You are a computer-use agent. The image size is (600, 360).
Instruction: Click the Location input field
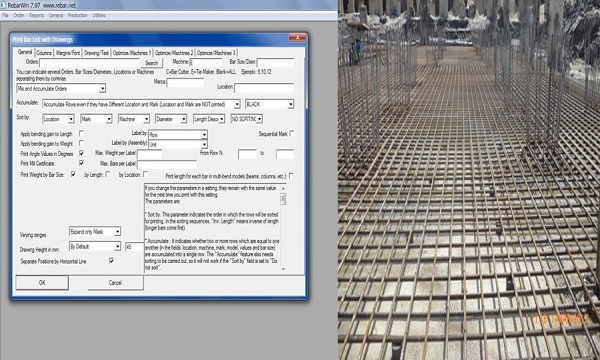pos(264,88)
